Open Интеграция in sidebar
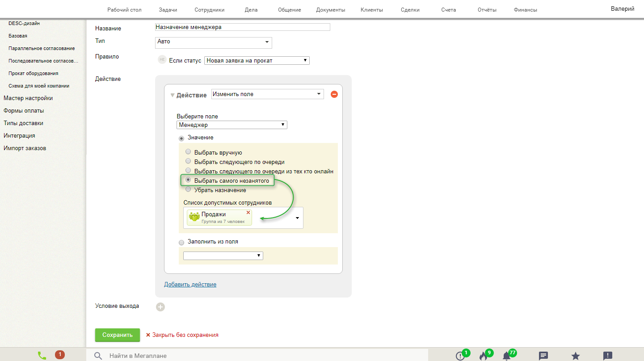The image size is (644, 361). click(19, 136)
